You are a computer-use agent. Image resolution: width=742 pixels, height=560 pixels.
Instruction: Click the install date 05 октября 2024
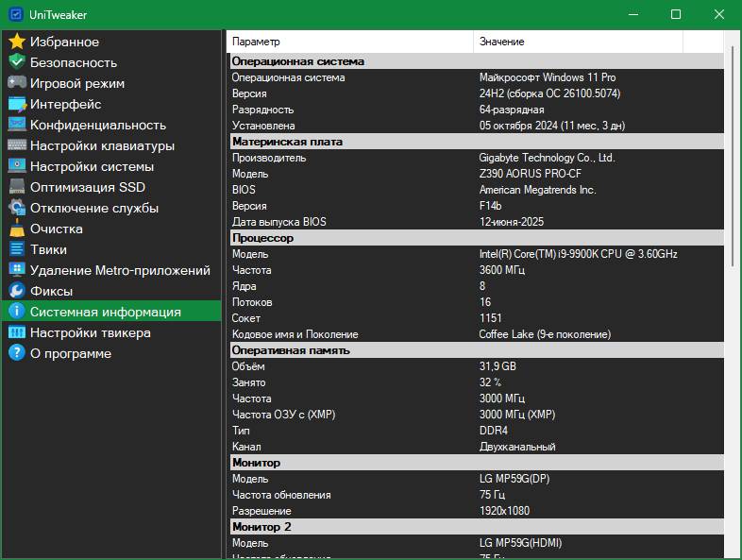click(551, 126)
